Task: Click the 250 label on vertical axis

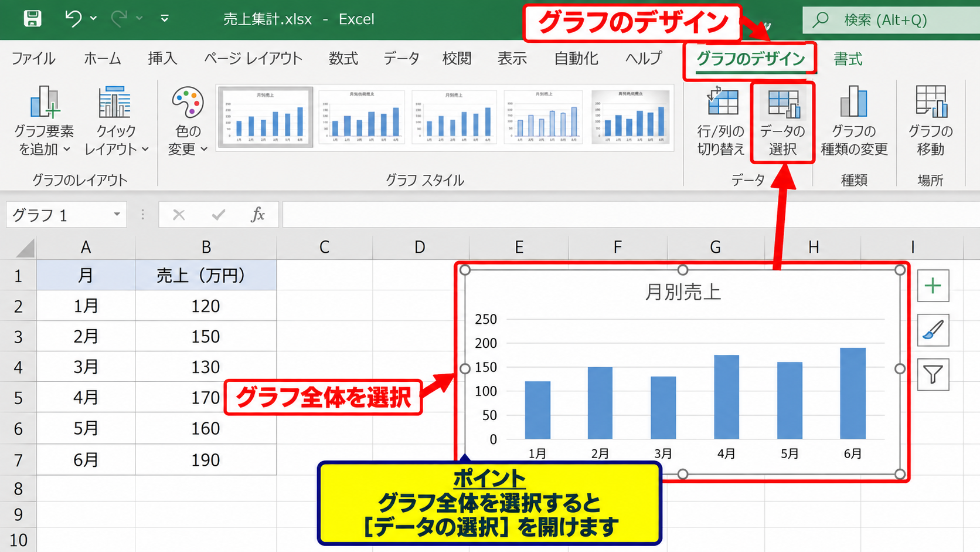Action: coord(486,319)
